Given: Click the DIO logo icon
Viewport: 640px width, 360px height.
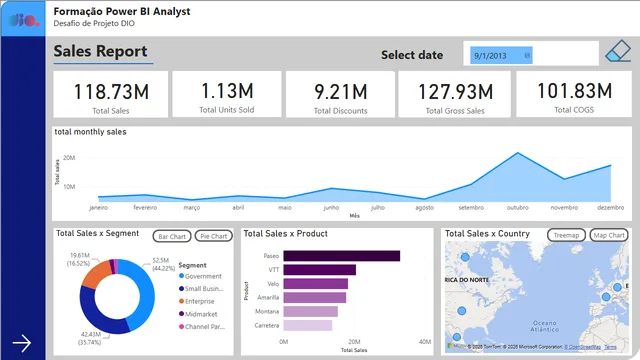Looking at the screenshot, I should (24, 20).
